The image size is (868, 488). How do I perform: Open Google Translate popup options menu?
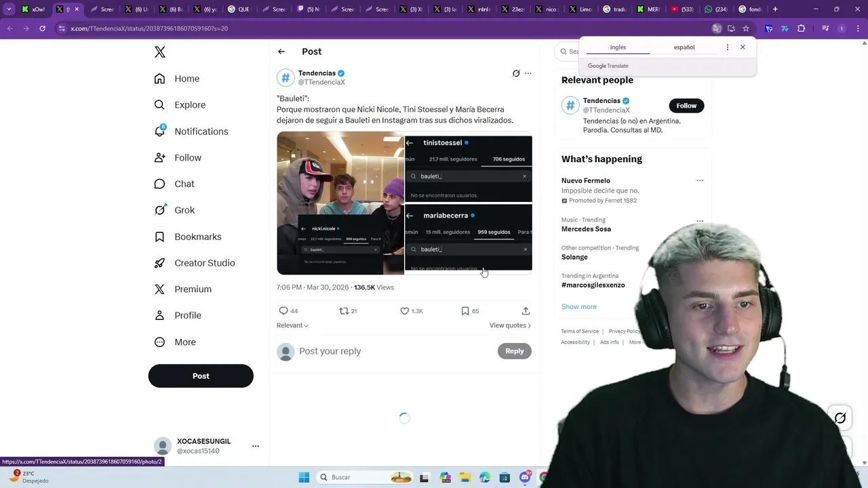[728, 47]
